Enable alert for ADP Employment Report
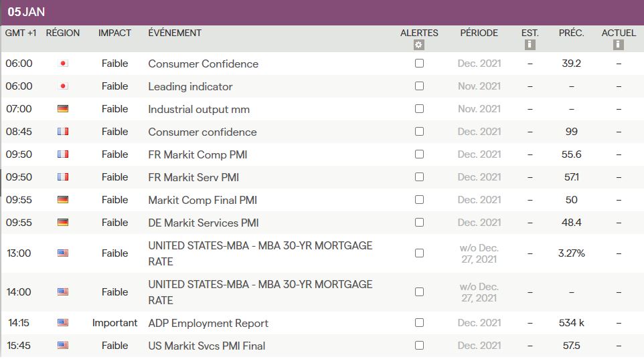 pos(419,323)
